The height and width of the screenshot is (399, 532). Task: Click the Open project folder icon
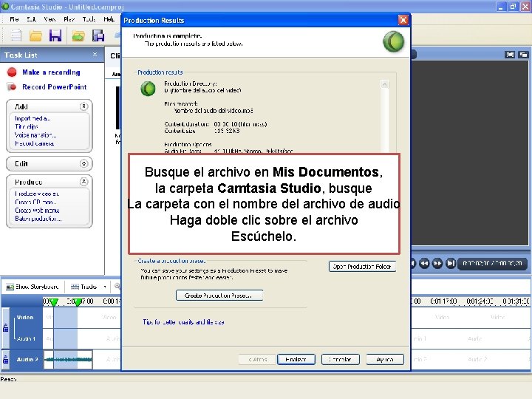click(x=35, y=35)
